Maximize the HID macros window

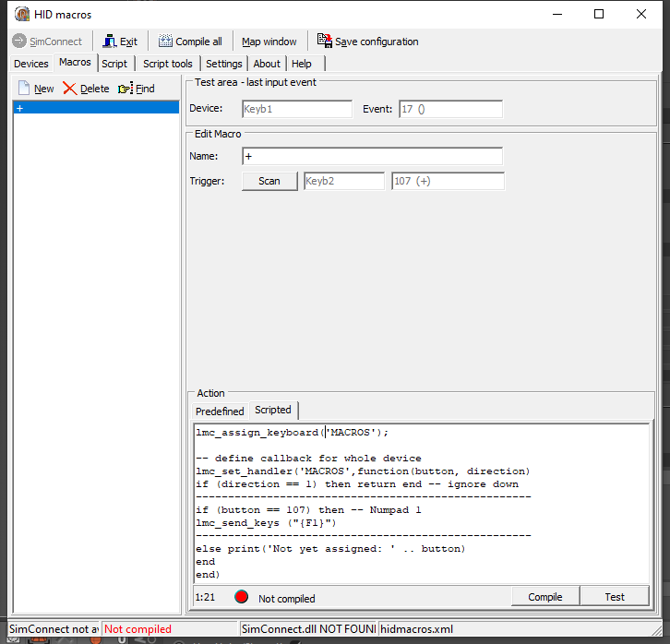coord(599,14)
